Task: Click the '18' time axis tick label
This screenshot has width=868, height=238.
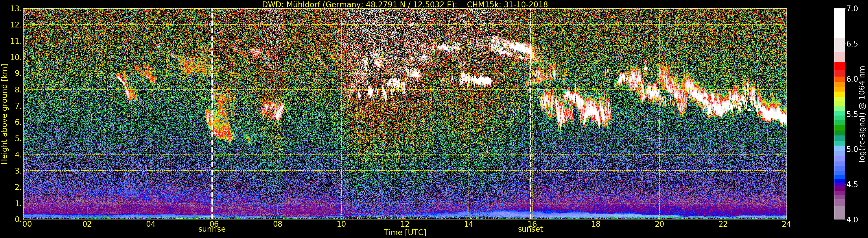Action: click(596, 224)
